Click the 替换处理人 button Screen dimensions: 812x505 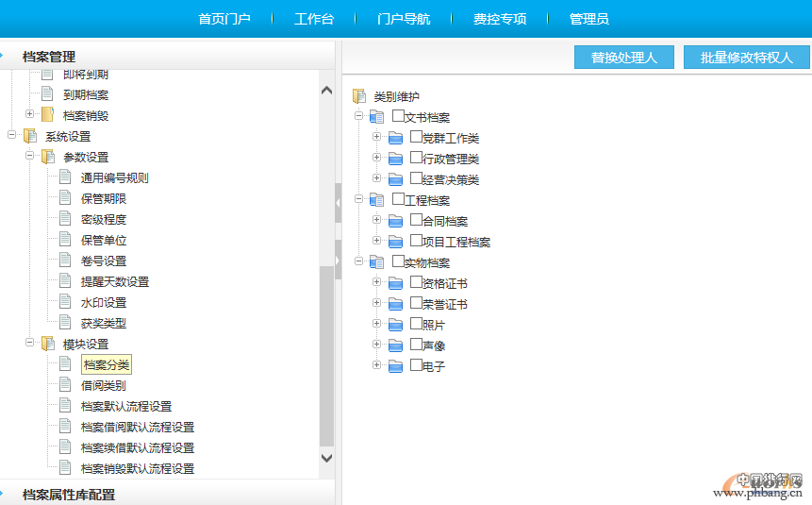point(624,57)
